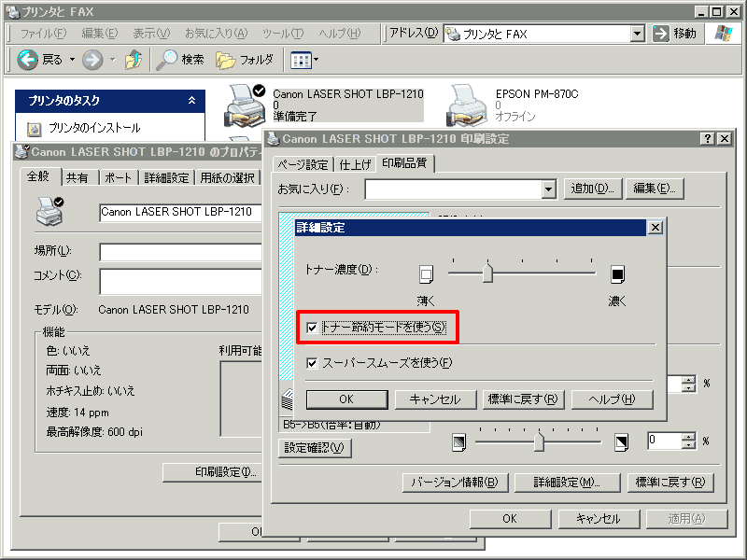This screenshot has height=560, width=747.
Task: Click the Go (移動) arrow icon
Action: point(661,34)
